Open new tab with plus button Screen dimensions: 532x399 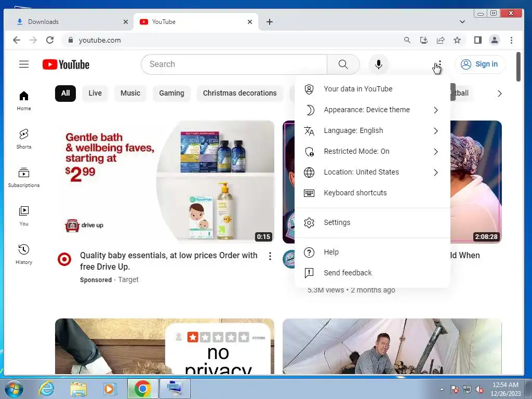point(270,22)
